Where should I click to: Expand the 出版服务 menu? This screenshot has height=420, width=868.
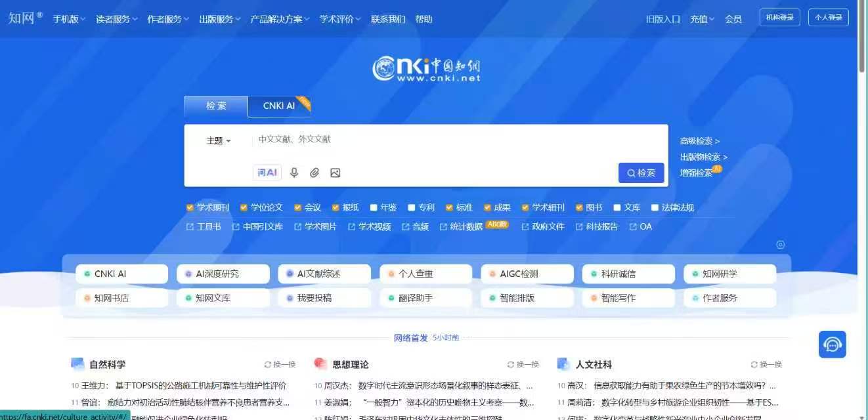pyautogui.click(x=220, y=19)
